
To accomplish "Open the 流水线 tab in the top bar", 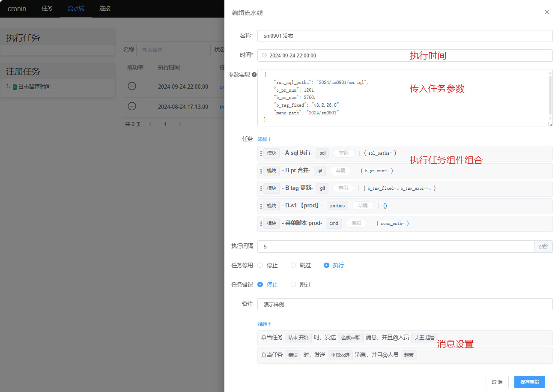I will (76, 8).
